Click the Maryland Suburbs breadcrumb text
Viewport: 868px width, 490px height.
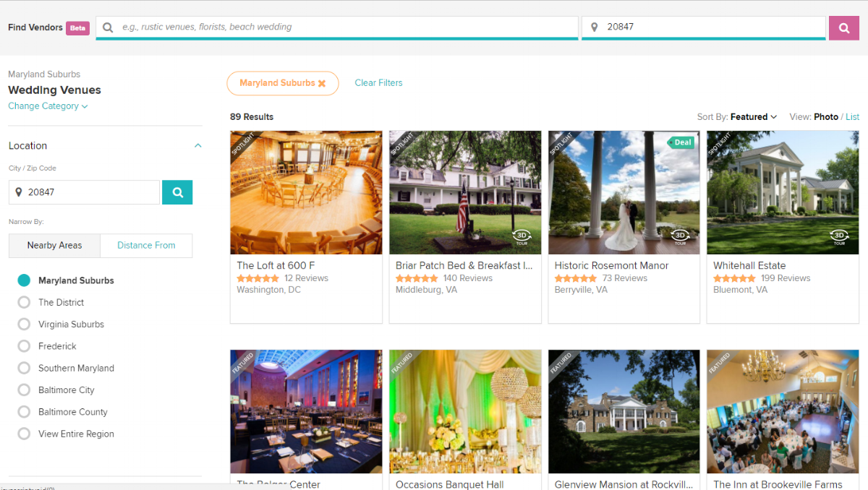pos(44,74)
